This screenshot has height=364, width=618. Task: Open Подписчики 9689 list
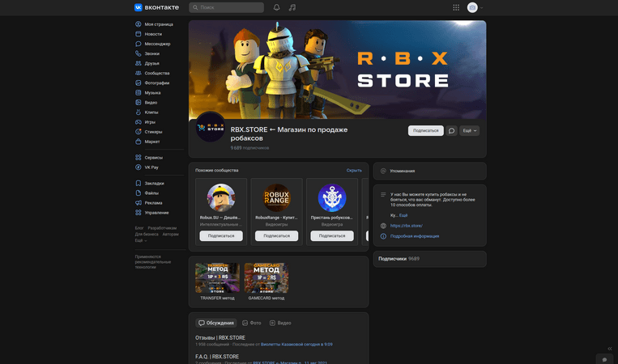[x=399, y=259]
